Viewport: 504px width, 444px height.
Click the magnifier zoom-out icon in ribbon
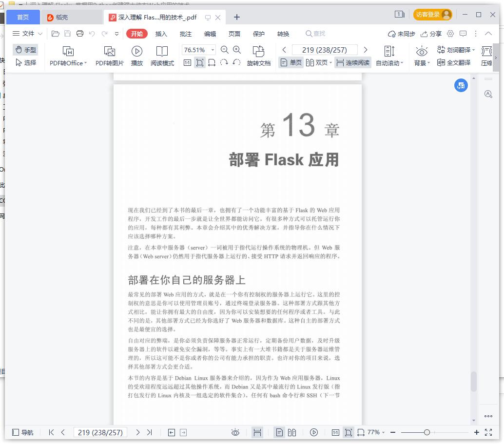point(224,50)
